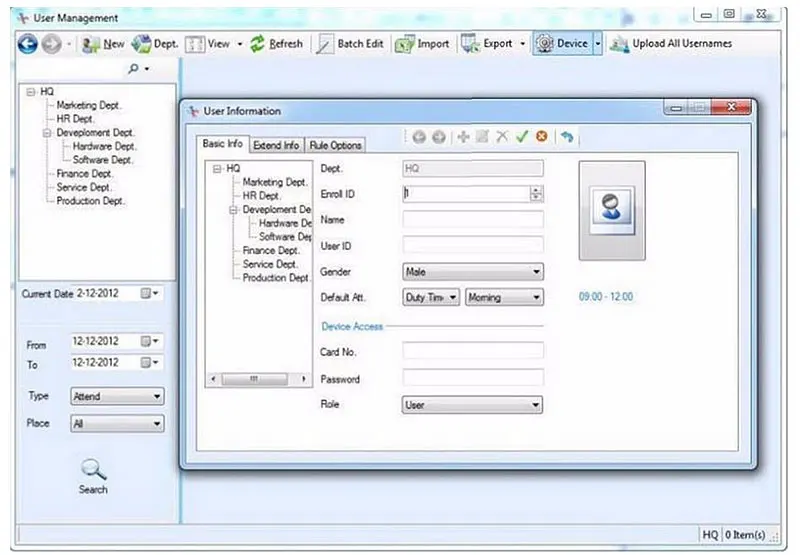
Task: Click Upload All Usernames button
Action: coord(671,44)
